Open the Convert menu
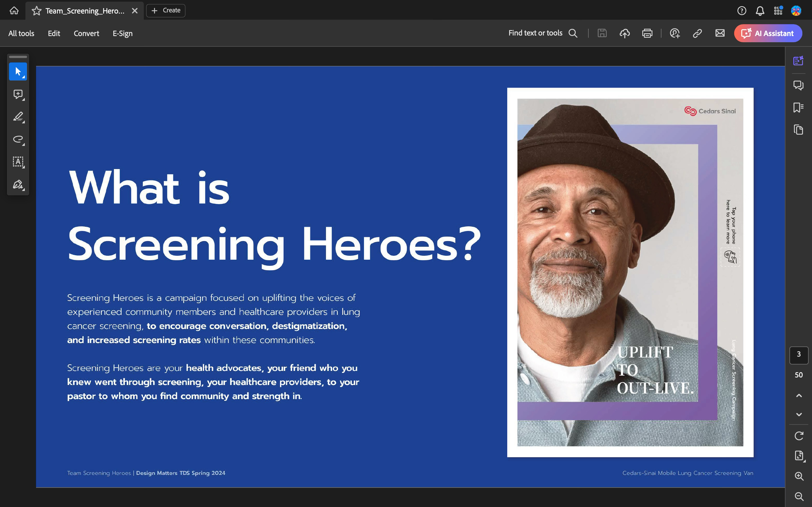 pos(86,33)
